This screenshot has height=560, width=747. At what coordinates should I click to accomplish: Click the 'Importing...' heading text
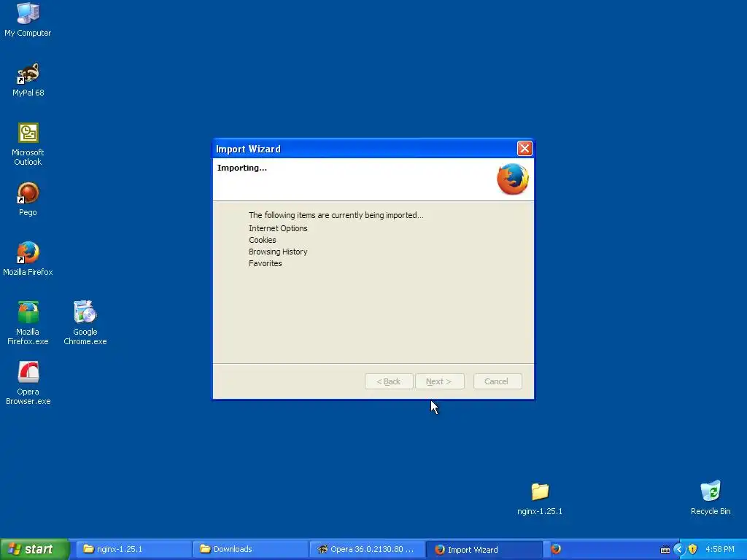(242, 168)
